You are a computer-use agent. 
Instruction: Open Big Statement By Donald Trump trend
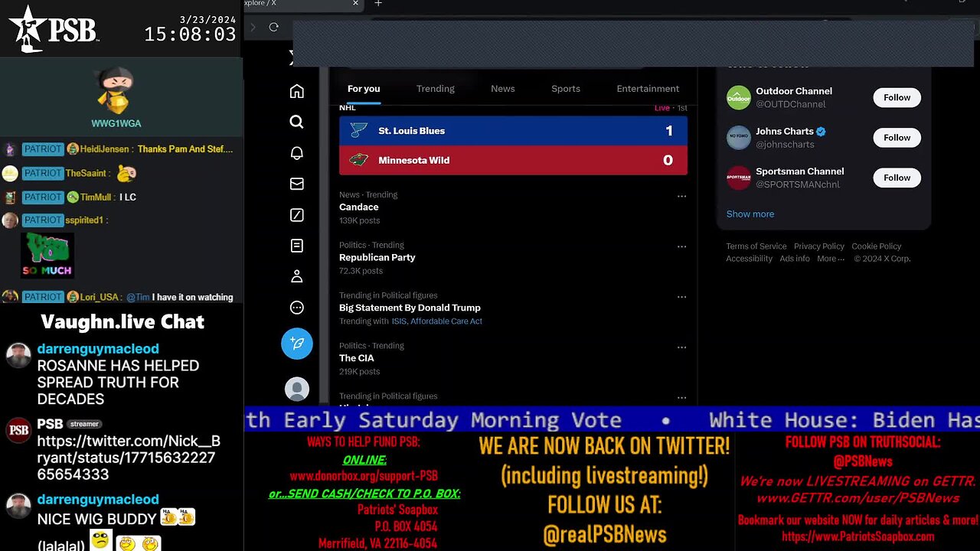point(410,308)
